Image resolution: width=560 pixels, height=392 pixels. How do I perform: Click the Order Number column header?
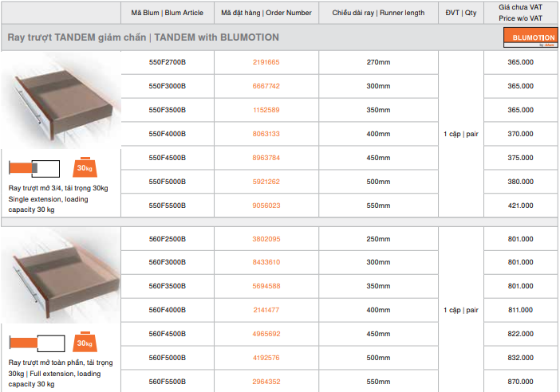click(266, 13)
